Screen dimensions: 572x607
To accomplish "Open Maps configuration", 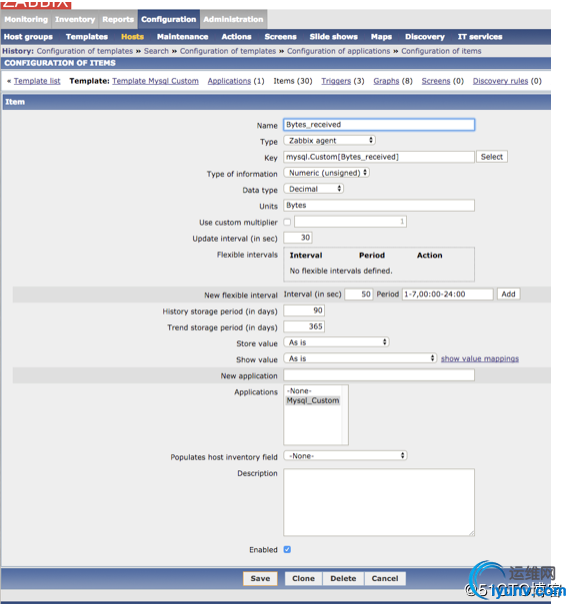I will (x=381, y=37).
